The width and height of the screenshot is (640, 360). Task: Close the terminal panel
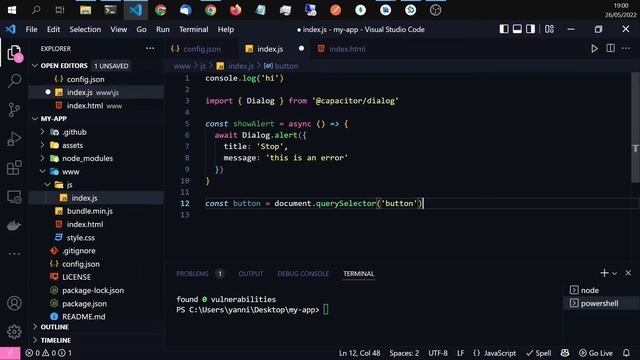pos(628,273)
